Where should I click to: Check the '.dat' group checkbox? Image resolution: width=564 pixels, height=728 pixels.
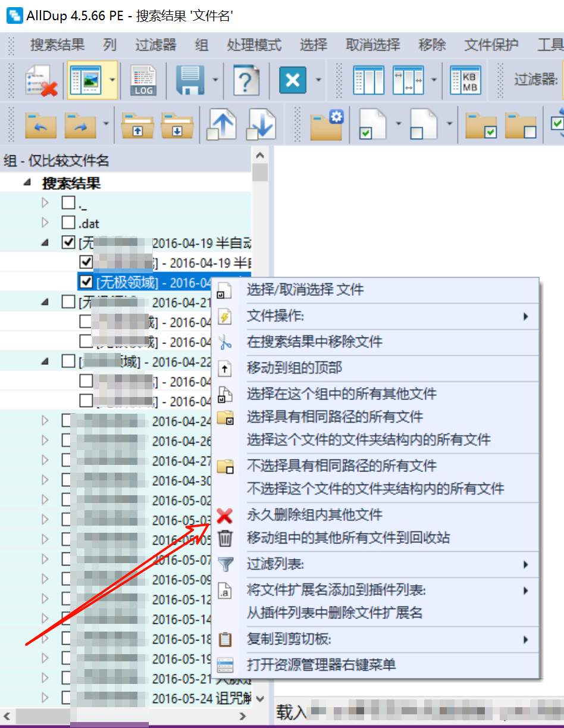pos(68,223)
